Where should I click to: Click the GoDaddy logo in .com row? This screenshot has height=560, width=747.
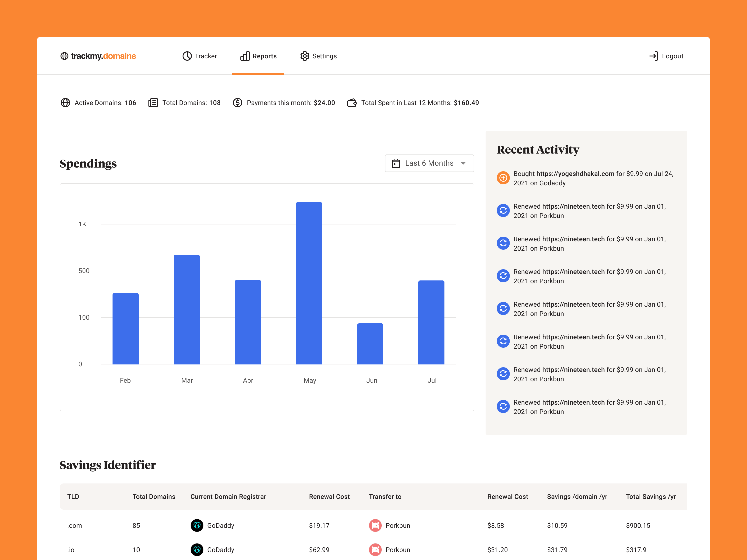point(197,525)
